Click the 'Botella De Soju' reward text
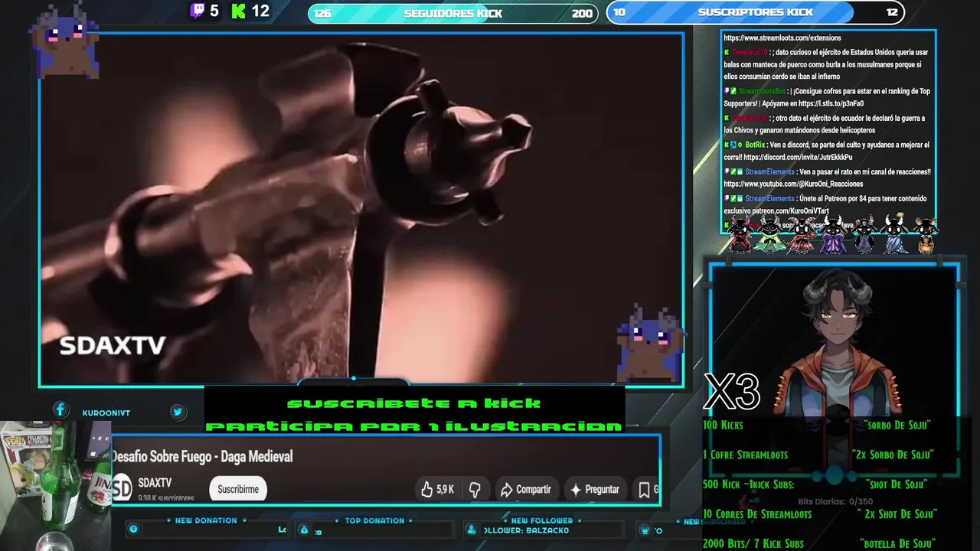The width and height of the screenshot is (980, 551). (897, 543)
